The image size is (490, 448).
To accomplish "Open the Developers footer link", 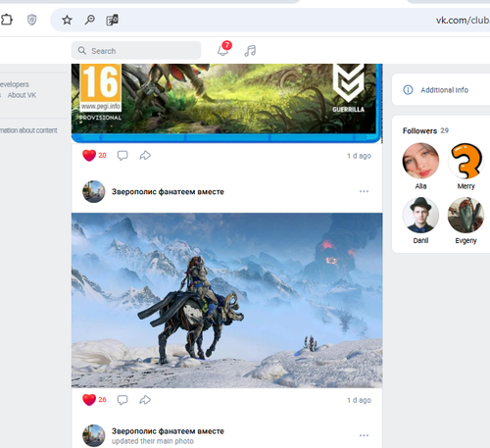I will [15, 84].
